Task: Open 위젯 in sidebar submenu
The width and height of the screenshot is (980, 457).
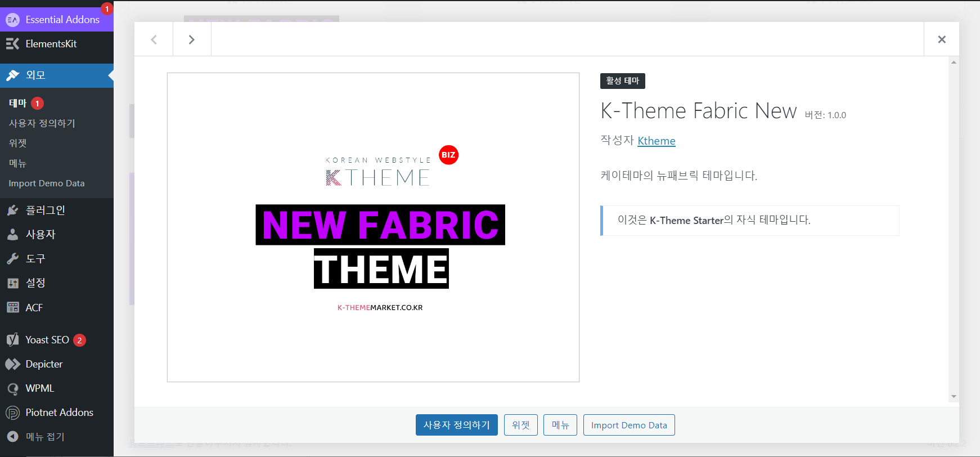Action: (x=17, y=144)
